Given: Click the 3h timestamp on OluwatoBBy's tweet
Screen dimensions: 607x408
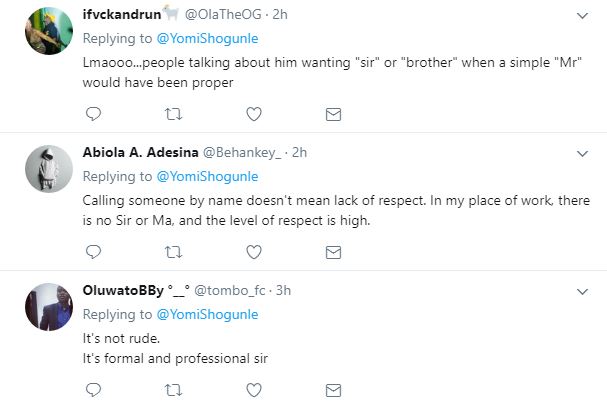Looking at the screenshot, I should (x=282, y=291).
